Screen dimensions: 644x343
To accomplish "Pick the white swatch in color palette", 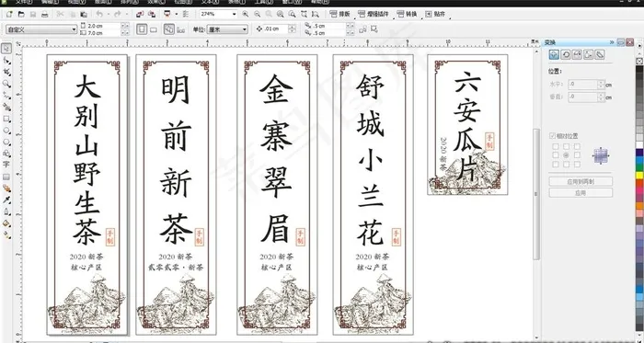I will 639,144.
